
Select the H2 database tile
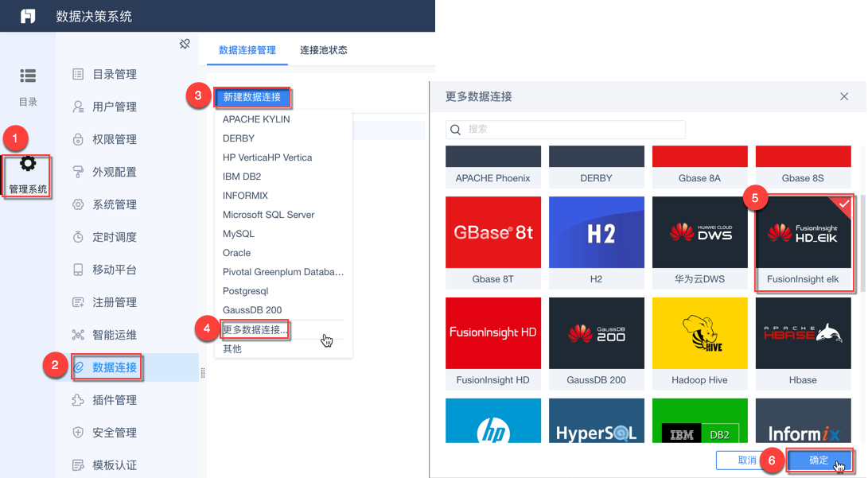(596, 243)
